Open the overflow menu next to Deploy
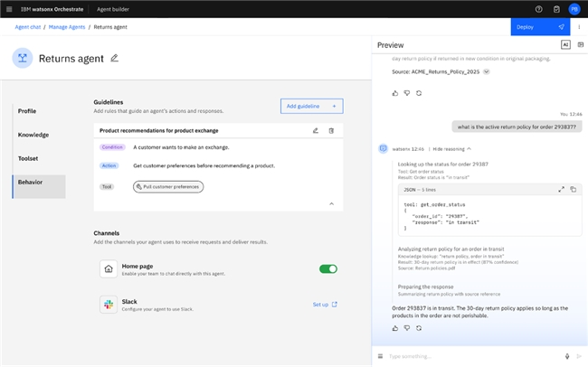Viewport: 588px width, 367px height. [579, 27]
